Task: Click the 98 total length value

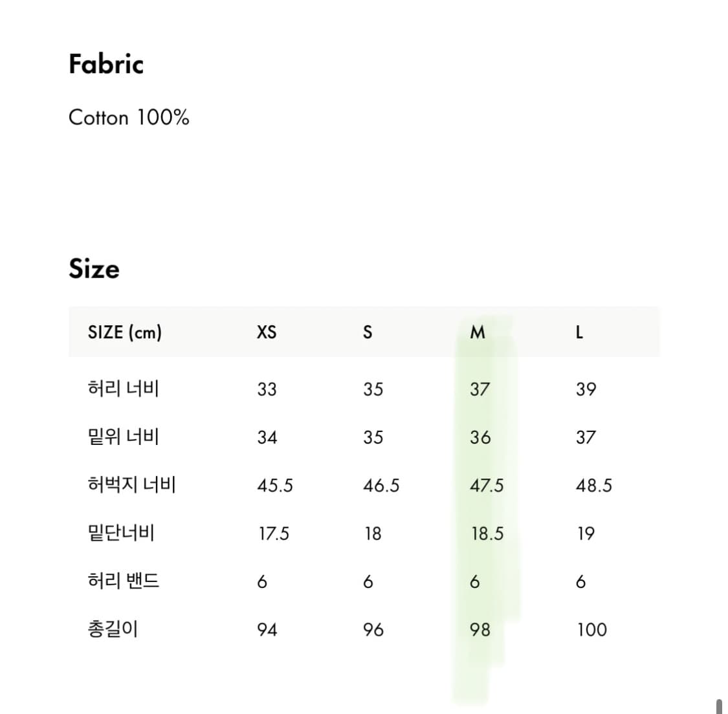Action: [480, 630]
